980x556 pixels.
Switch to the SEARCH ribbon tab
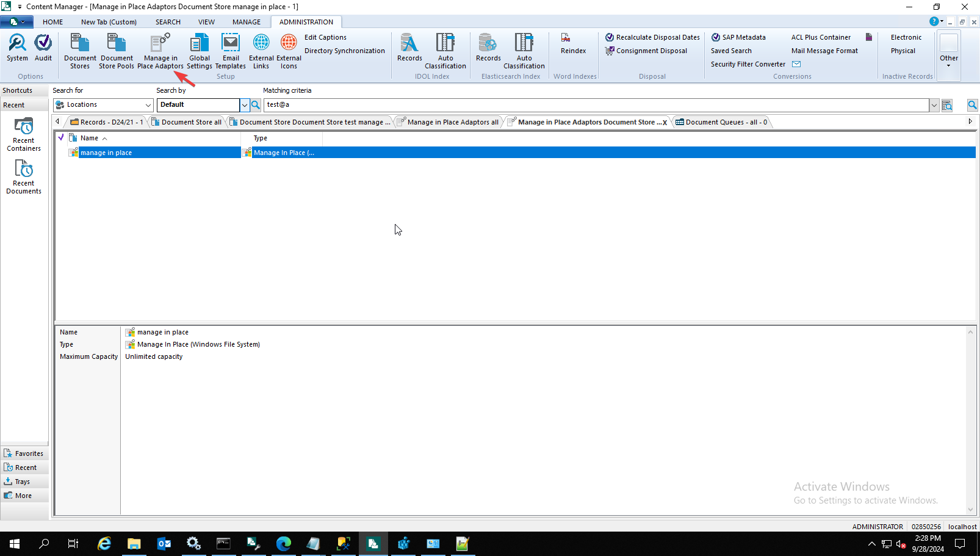point(168,22)
